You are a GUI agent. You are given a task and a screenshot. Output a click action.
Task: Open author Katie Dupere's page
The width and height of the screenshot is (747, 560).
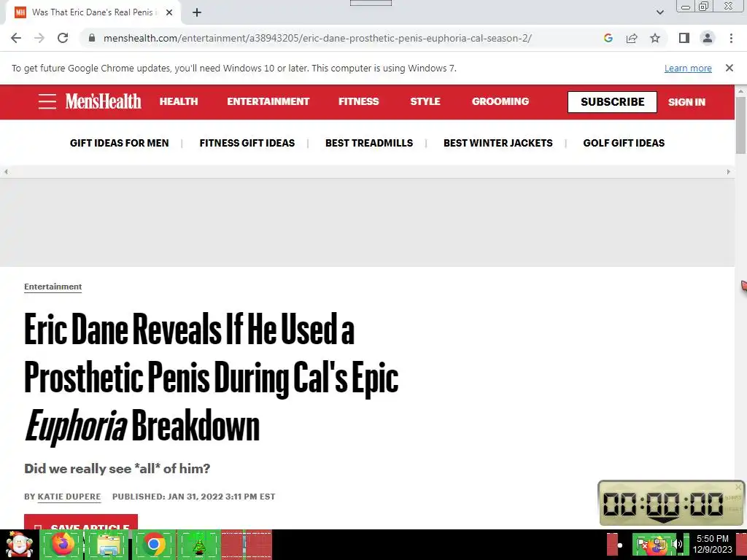69,497
